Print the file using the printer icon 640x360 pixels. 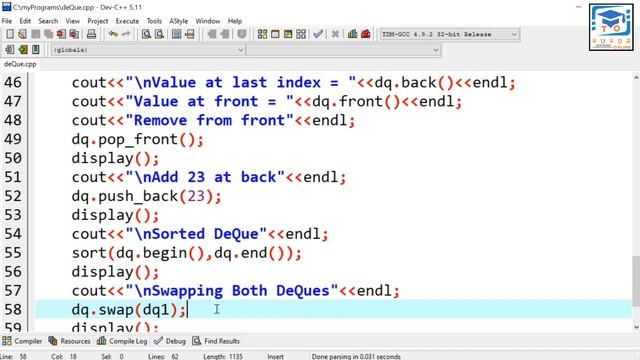point(91,34)
